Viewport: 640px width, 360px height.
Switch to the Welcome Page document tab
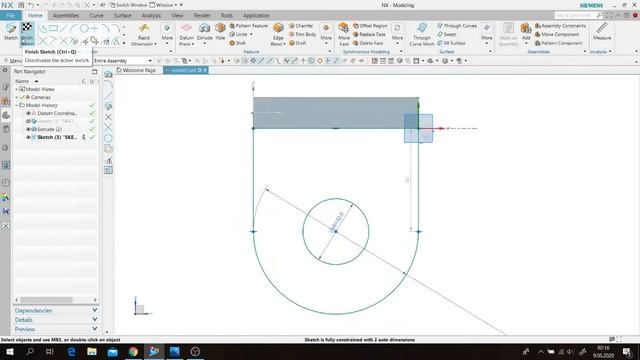click(137, 70)
